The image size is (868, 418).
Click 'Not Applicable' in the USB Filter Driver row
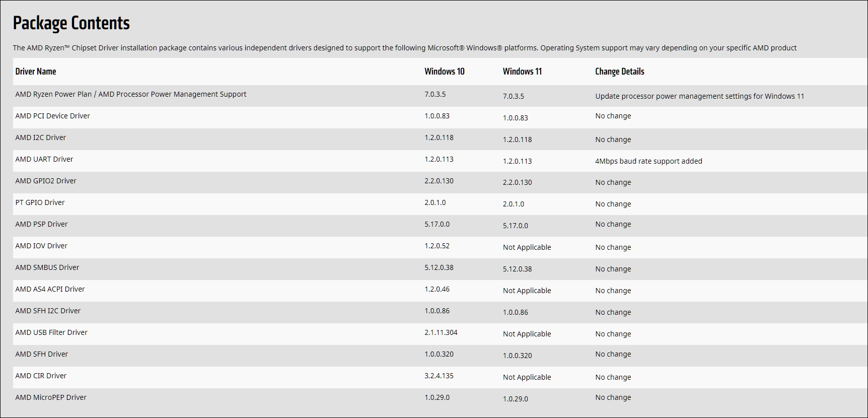pos(527,334)
